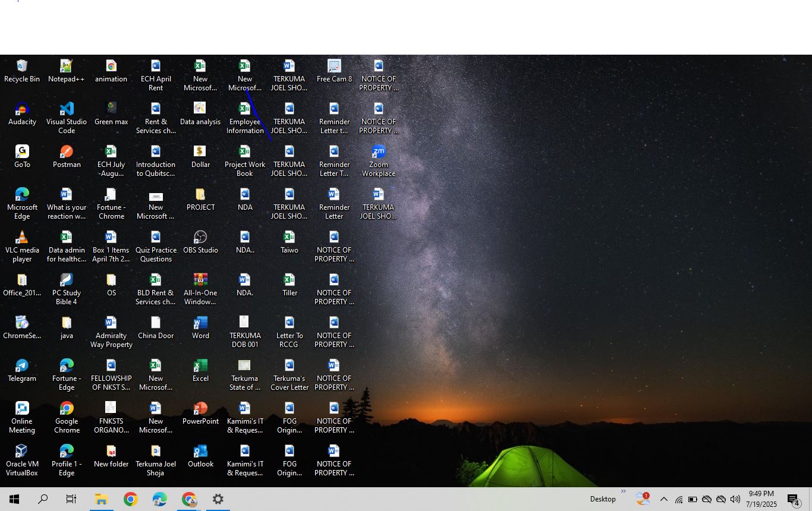Open the notification Action Center
Image resolution: width=812 pixels, height=511 pixels.
pos(793,499)
